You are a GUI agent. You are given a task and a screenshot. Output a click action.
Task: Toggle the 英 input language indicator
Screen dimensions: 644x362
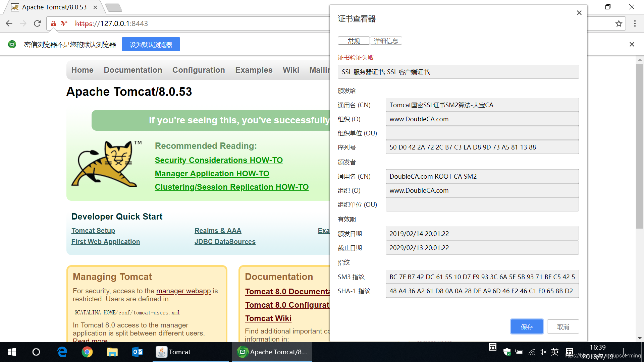pyautogui.click(x=555, y=352)
